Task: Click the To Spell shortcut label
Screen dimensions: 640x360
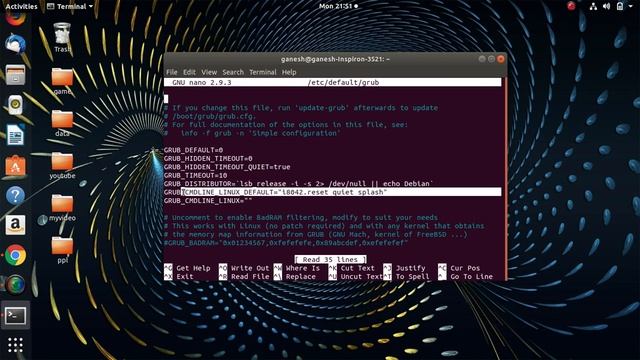Action: pos(412,277)
